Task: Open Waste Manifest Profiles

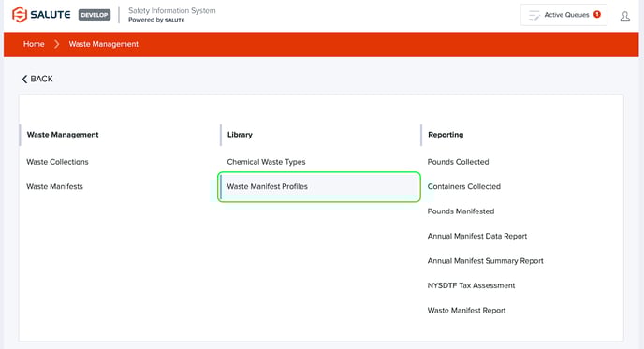Action: [x=319, y=187]
